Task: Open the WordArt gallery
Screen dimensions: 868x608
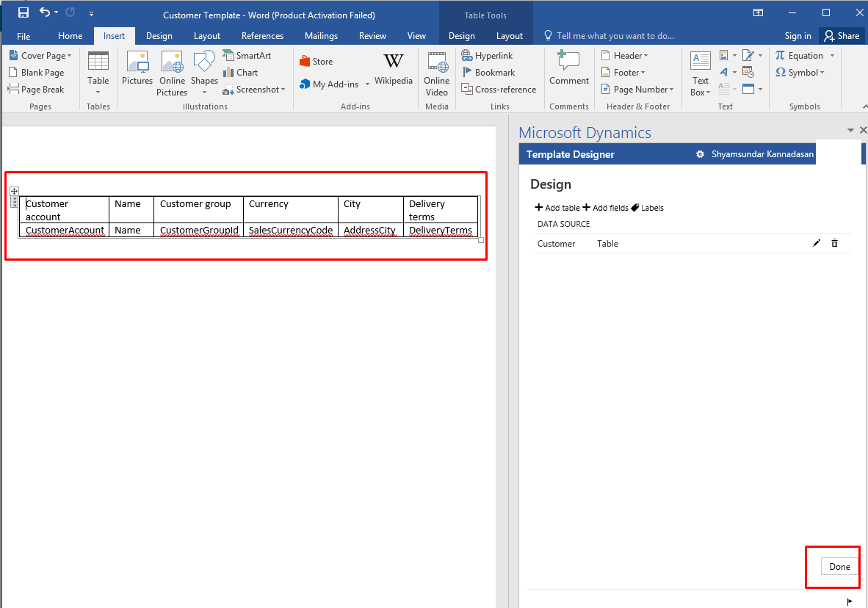Action: pos(728,72)
